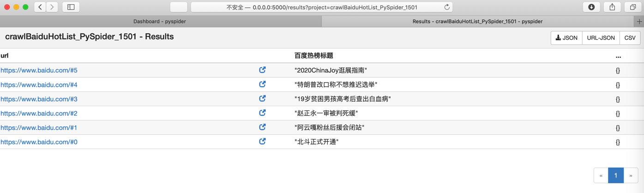Go to next results page »
Screen dimensions: 644x193
click(631, 175)
